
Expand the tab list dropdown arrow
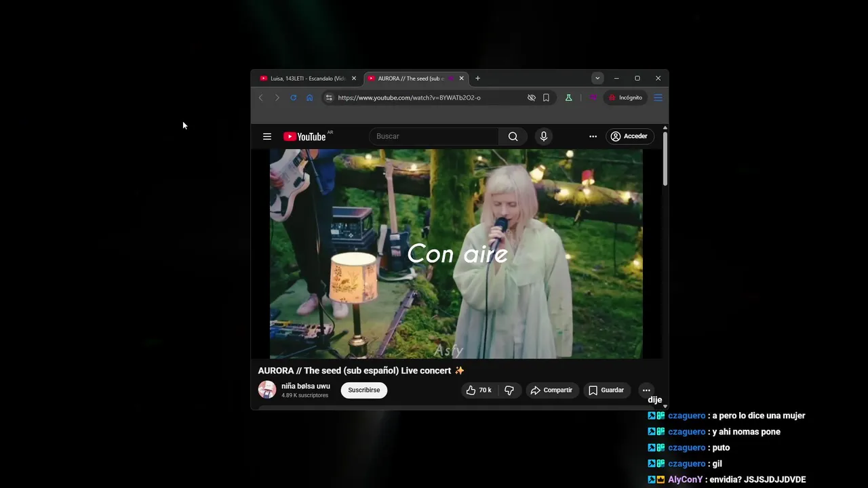click(597, 79)
